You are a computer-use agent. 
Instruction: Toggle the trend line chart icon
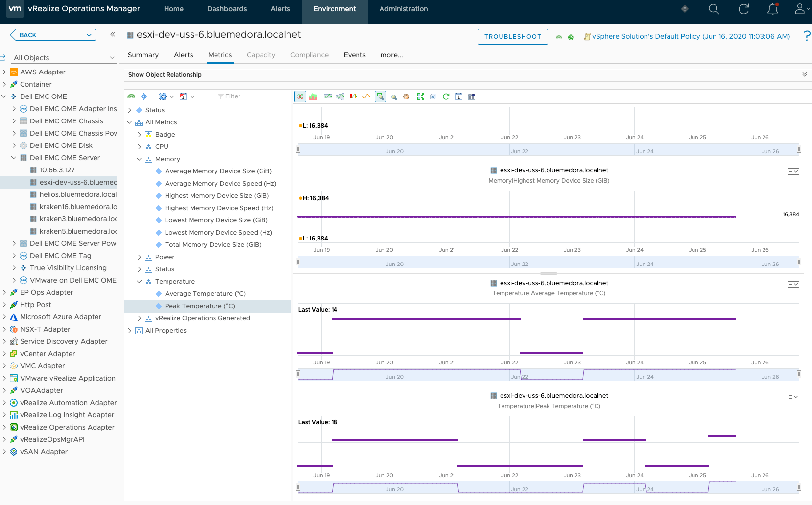tap(366, 96)
